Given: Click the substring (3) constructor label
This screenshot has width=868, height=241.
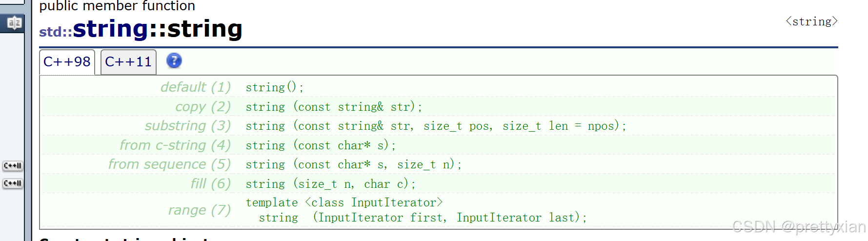Looking at the screenshot, I should click(x=187, y=126).
